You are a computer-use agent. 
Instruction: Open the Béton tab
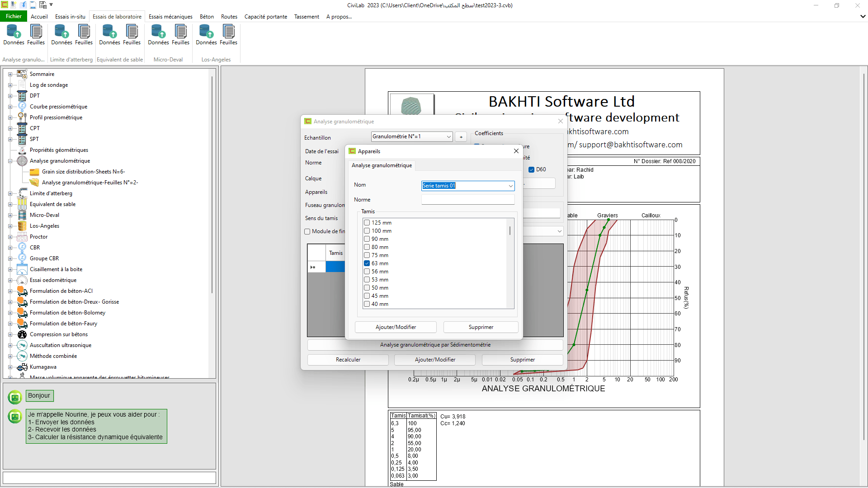click(207, 17)
